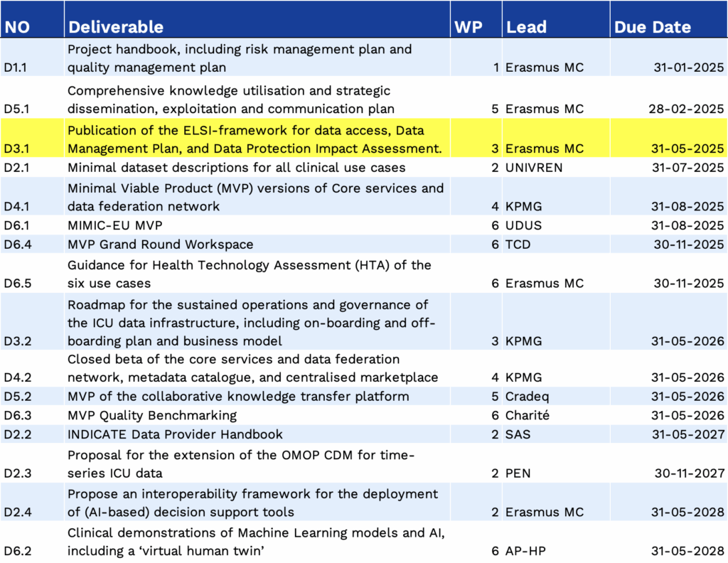Click cell 'D6.5'
728x563 pixels.
tap(32, 273)
